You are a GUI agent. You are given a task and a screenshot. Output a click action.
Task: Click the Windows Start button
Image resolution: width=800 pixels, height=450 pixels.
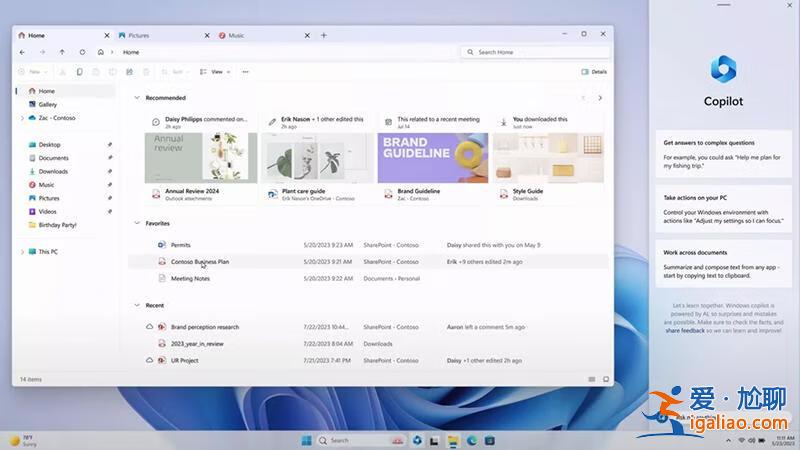(x=306, y=440)
